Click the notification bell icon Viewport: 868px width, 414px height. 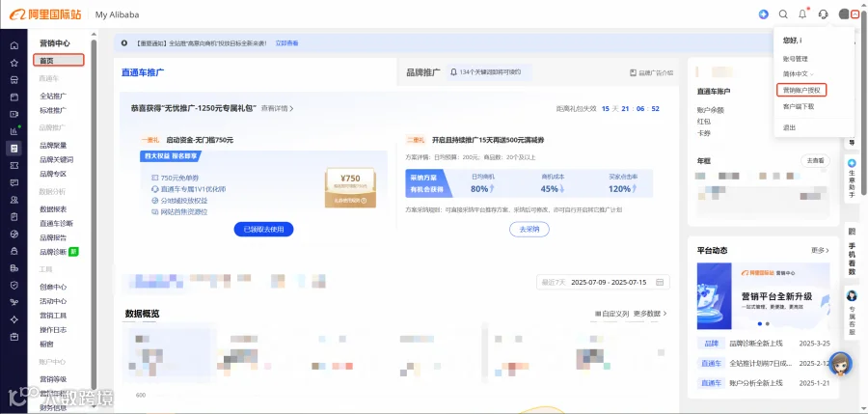click(x=802, y=14)
